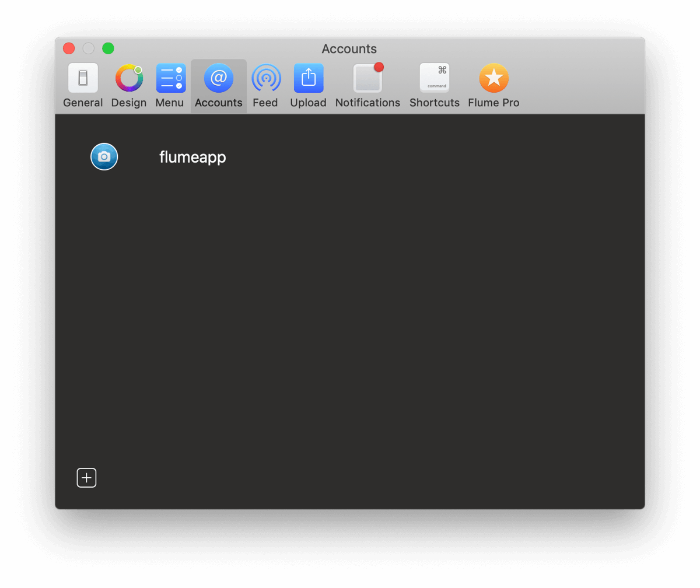The width and height of the screenshot is (700, 588).
Task: Open the General preferences pane
Action: pos(83,86)
